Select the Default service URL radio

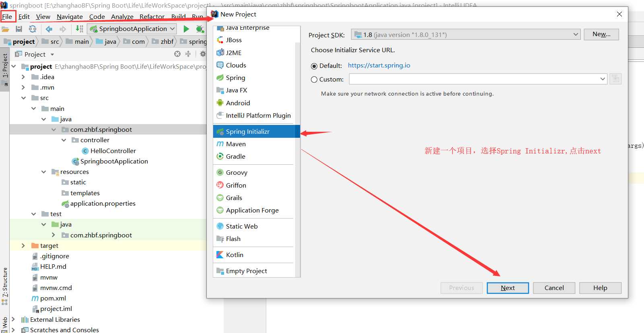click(314, 66)
